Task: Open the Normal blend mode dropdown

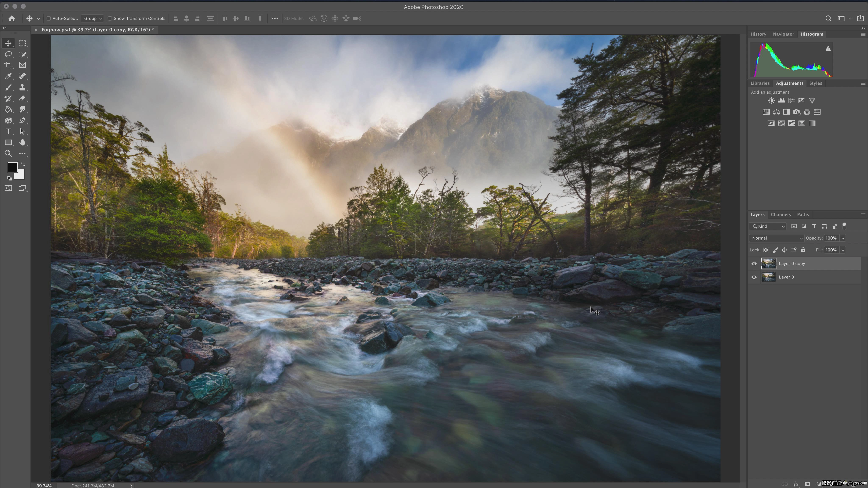Action: click(x=776, y=238)
